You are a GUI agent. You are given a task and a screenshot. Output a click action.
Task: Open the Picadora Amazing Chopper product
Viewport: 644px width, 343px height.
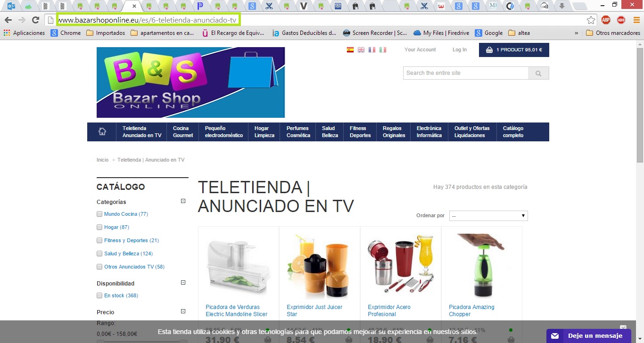(471, 310)
